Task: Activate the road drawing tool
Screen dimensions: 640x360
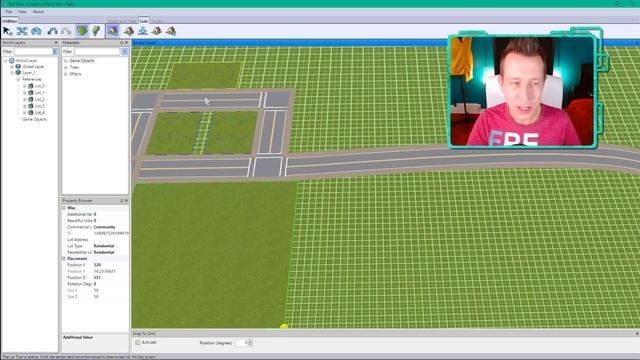Action: coord(52,31)
